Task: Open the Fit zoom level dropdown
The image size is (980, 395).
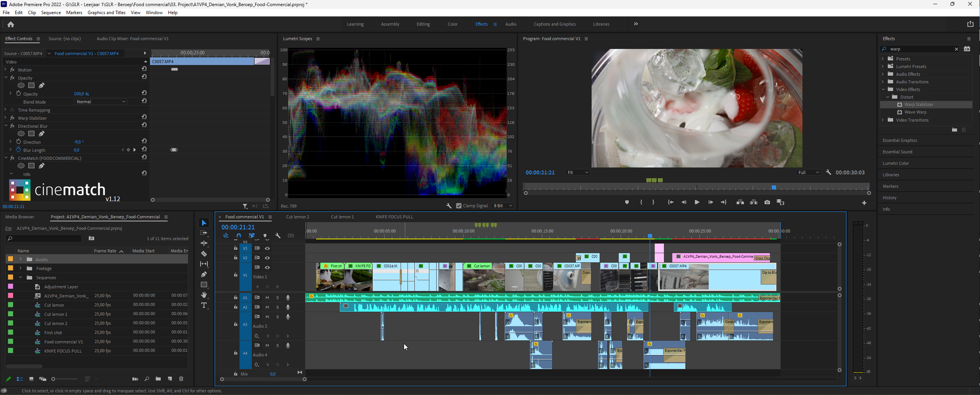Action: point(577,173)
